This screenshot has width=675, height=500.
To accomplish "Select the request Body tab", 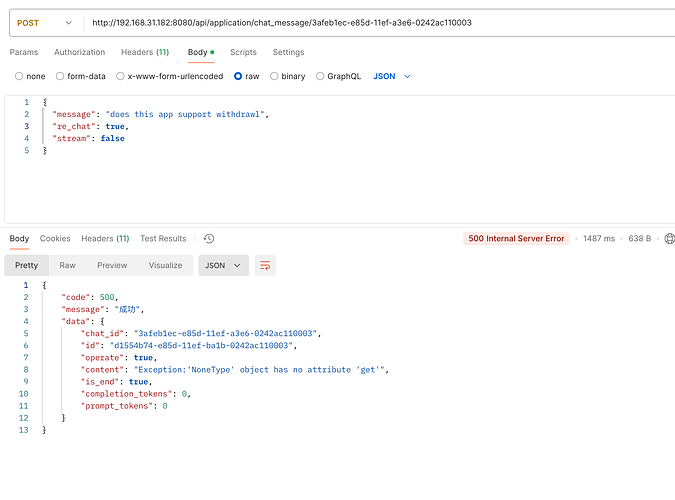I will [x=201, y=52].
